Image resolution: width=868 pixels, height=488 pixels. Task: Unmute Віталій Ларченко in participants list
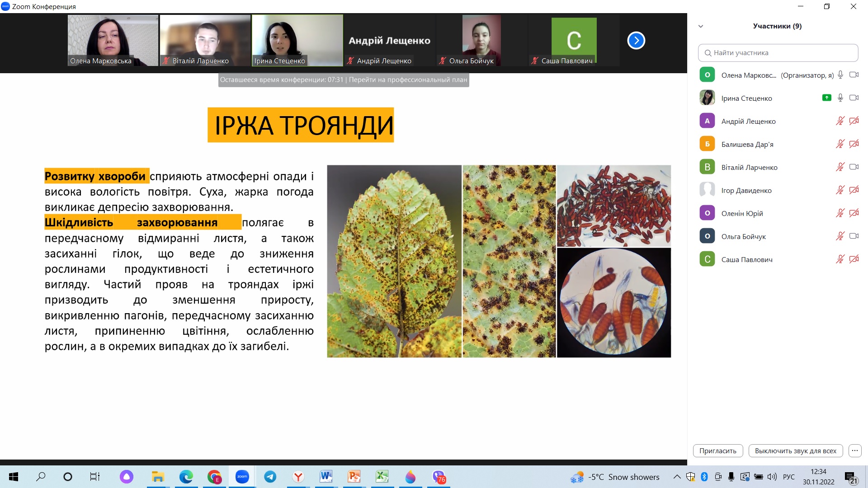[x=840, y=167]
